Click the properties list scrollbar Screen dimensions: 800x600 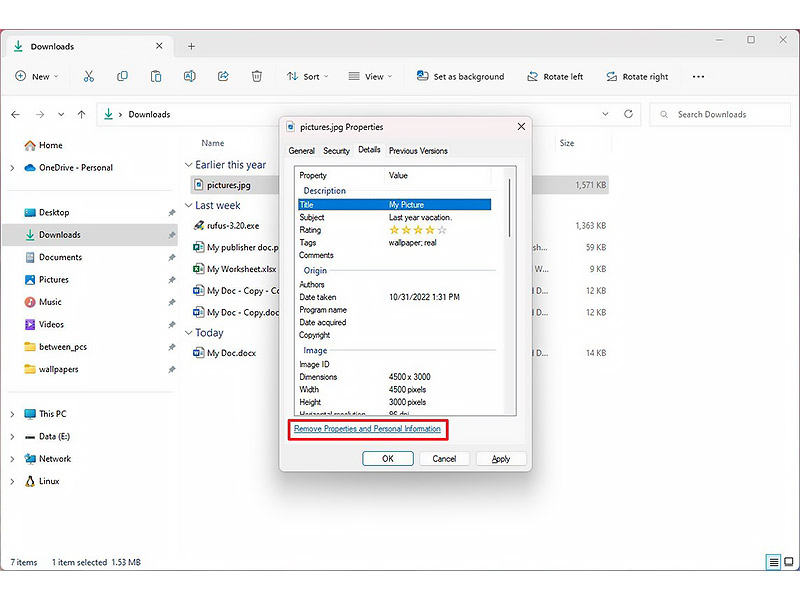[x=509, y=208]
